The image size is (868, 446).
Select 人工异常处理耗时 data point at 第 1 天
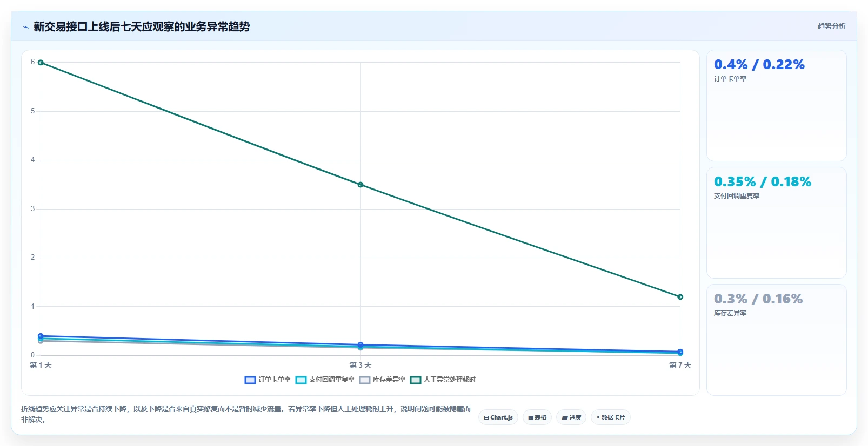click(41, 63)
